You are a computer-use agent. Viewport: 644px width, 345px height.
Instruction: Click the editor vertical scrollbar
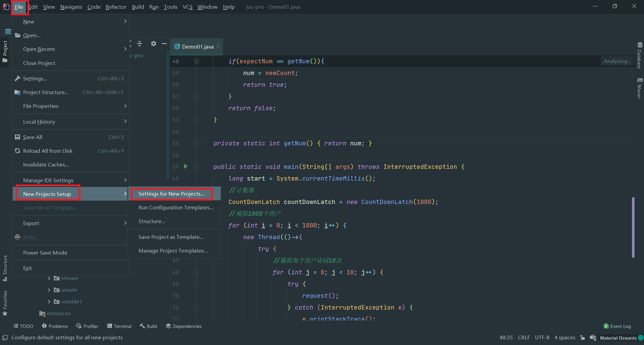click(x=633, y=227)
